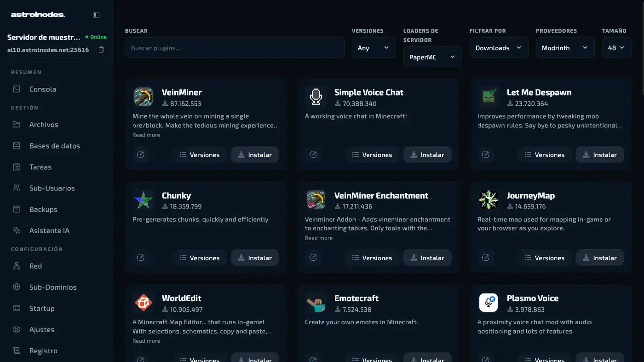
Task: Open the Tamaño dropdown showing 48
Action: 617,48
